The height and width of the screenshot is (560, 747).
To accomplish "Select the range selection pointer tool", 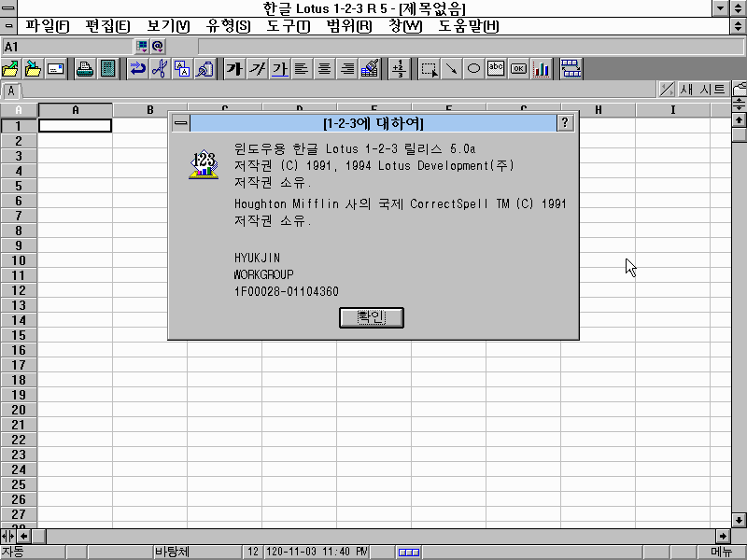I will coord(430,69).
